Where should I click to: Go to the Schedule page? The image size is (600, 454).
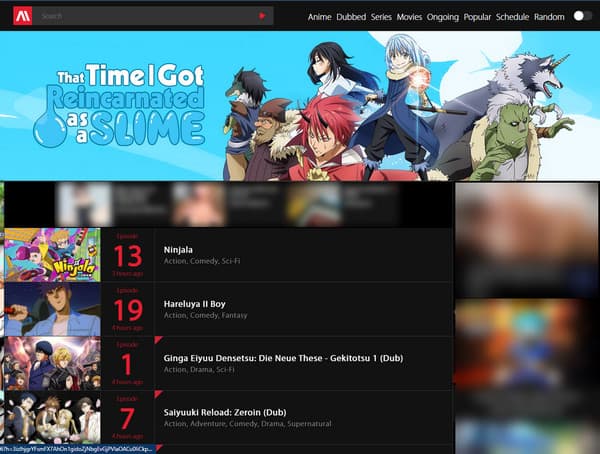512,17
